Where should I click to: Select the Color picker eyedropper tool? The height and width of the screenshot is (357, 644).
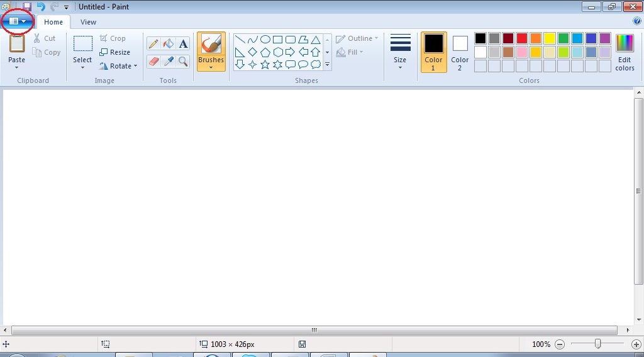point(168,62)
